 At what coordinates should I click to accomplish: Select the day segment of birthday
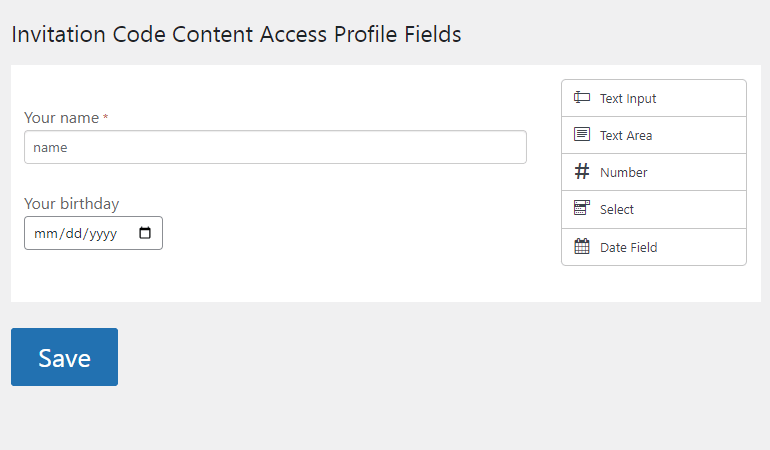click(x=69, y=234)
